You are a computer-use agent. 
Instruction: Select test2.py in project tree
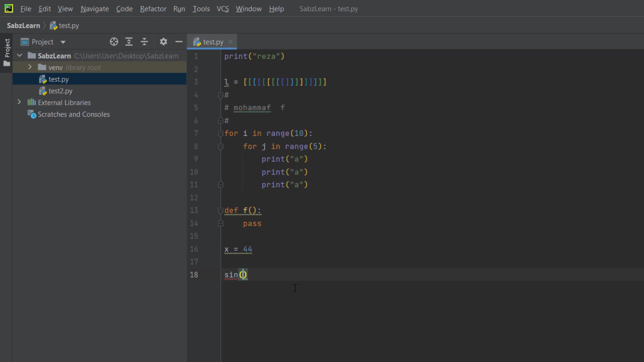tap(60, 91)
